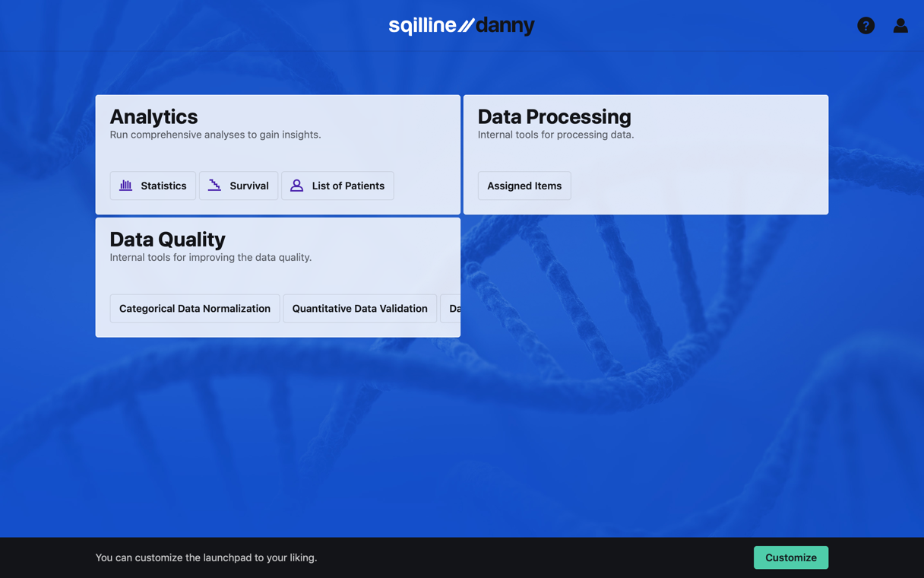Click the bar chart icon beside Statistics
Image resolution: width=924 pixels, height=578 pixels.
[x=126, y=186]
